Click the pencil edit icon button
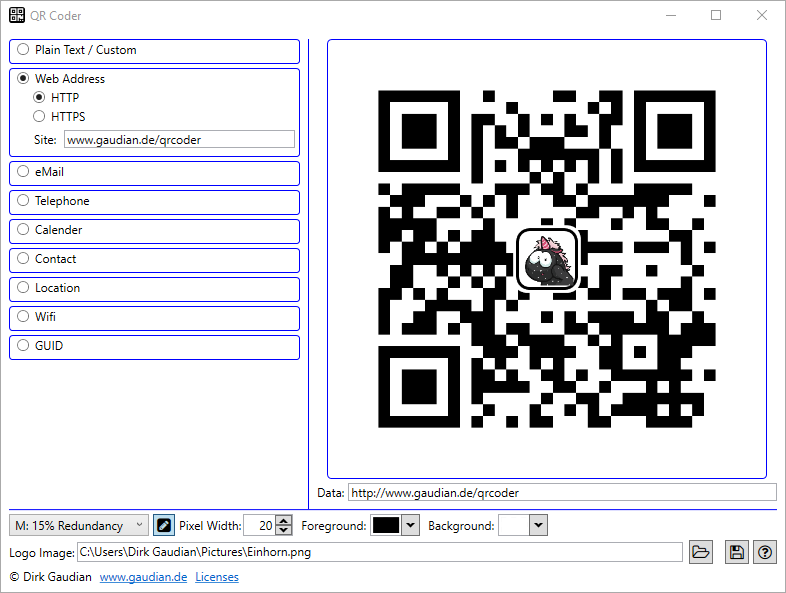Image resolution: width=786 pixels, height=593 pixels. [164, 525]
